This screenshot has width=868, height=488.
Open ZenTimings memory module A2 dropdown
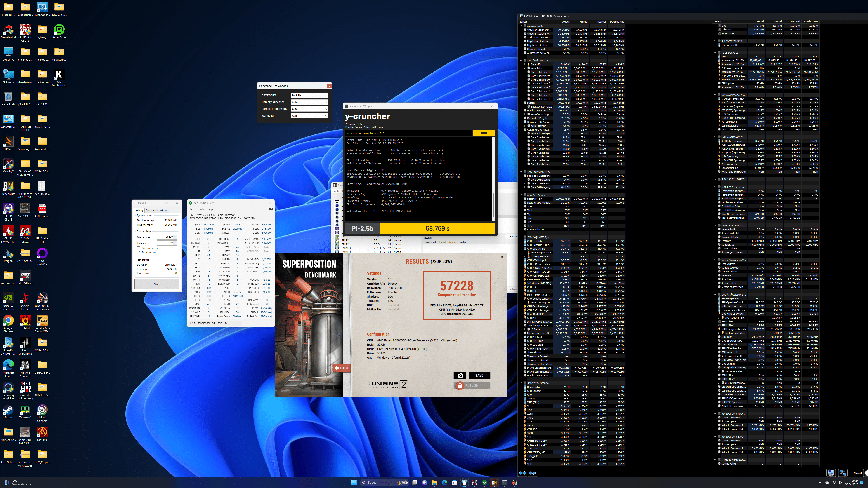coord(215,323)
